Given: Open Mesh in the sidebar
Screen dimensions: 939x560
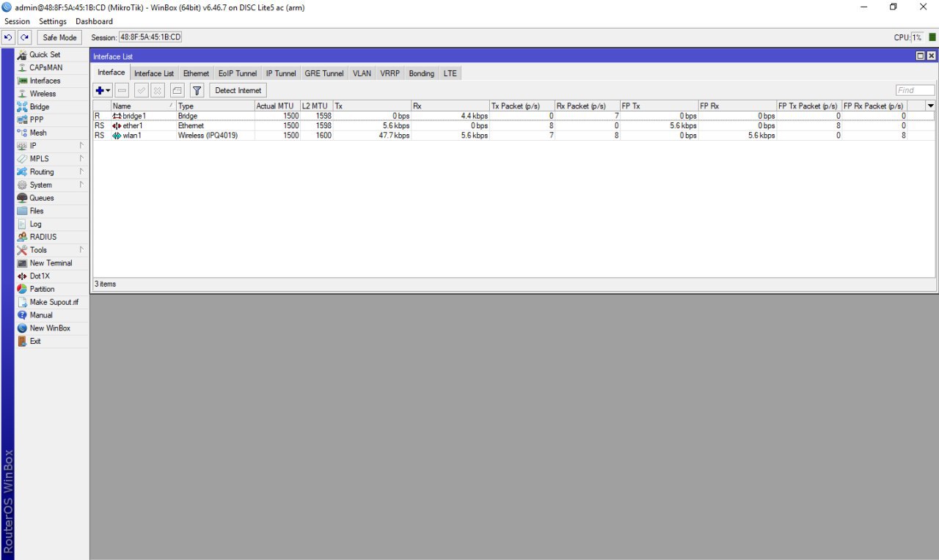Looking at the screenshot, I should (x=51, y=133).
